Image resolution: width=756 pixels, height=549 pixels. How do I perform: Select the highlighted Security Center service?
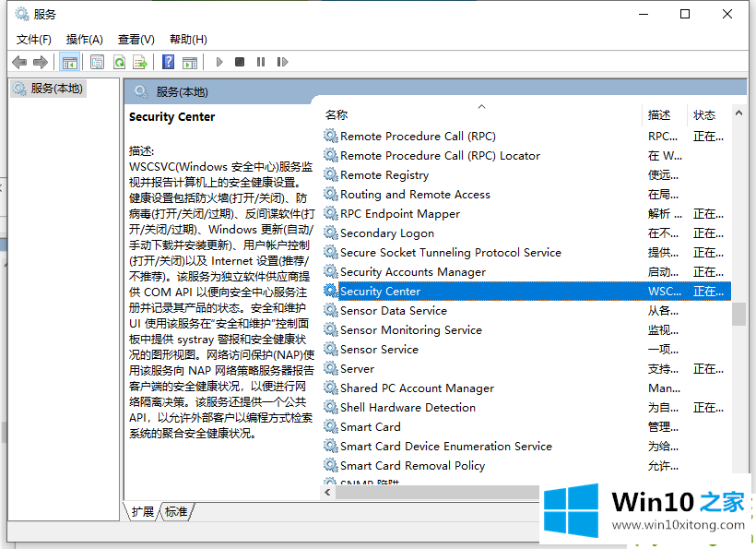(x=526, y=292)
